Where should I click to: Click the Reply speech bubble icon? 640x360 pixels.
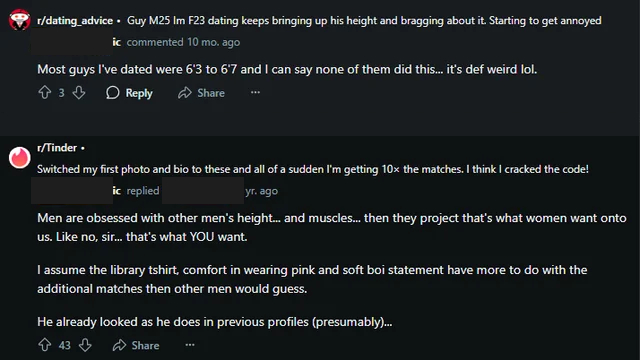(x=113, y=93)
